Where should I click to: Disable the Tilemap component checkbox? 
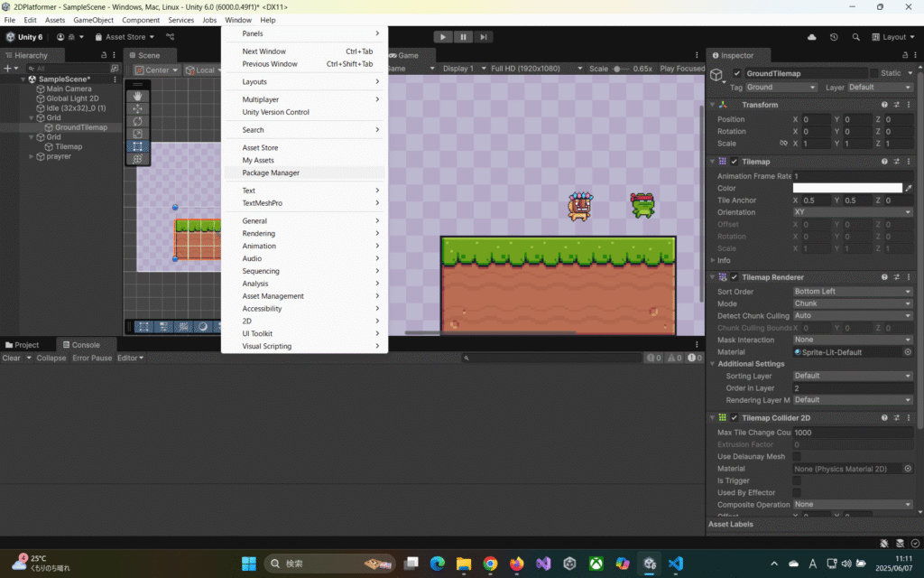735,161
